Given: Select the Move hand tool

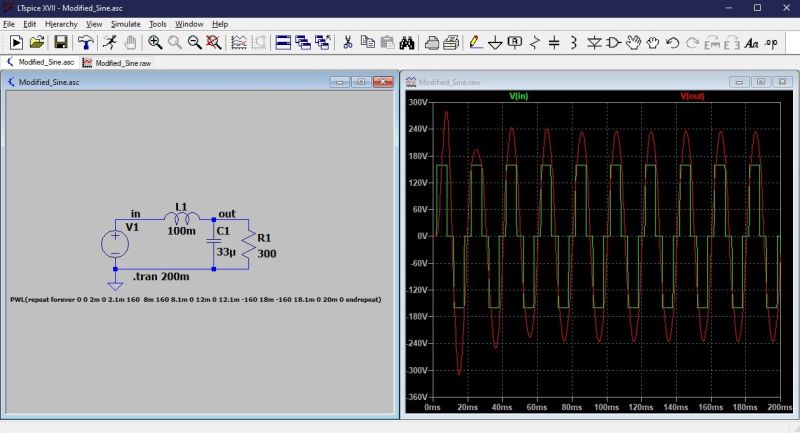Looking at the screenshot, I should coord(633,43).
